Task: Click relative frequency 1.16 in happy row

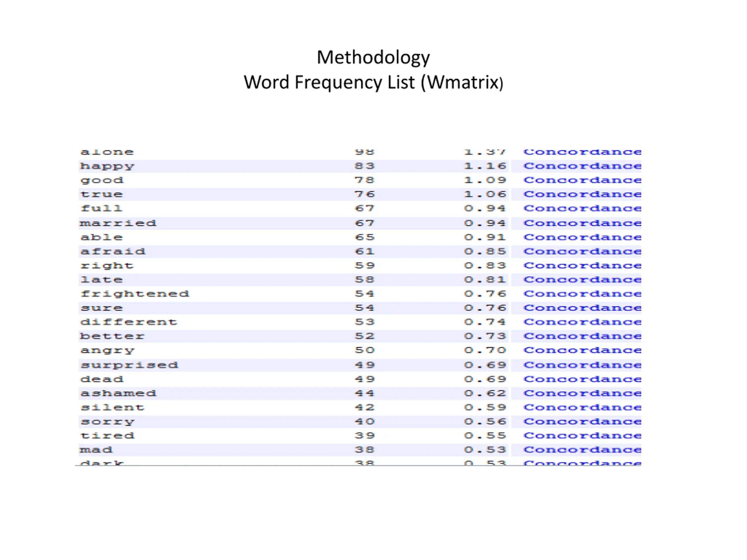Action: click(485, 166)
